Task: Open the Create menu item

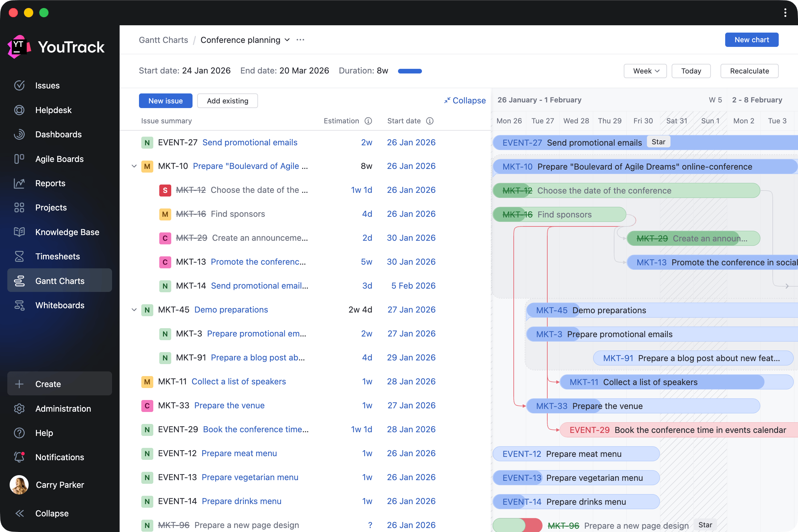Action: point(60,384)
